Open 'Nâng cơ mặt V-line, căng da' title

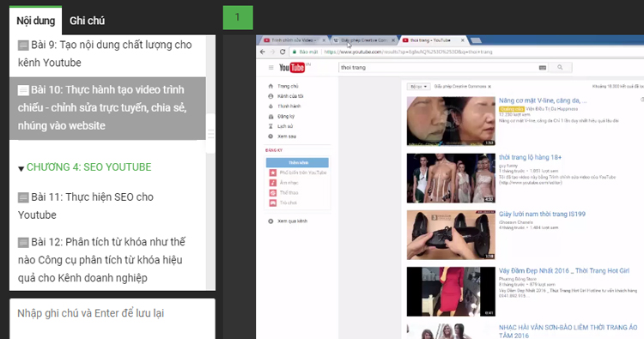coord(543,100)
